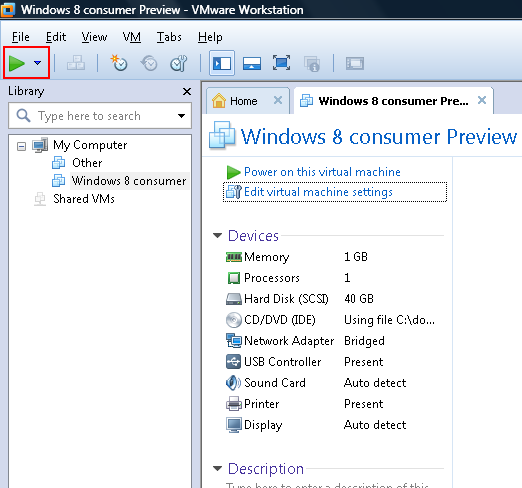Select the USB Controller label
The width and height of the screenshot is (522, 488).
(x=283, y=362)
